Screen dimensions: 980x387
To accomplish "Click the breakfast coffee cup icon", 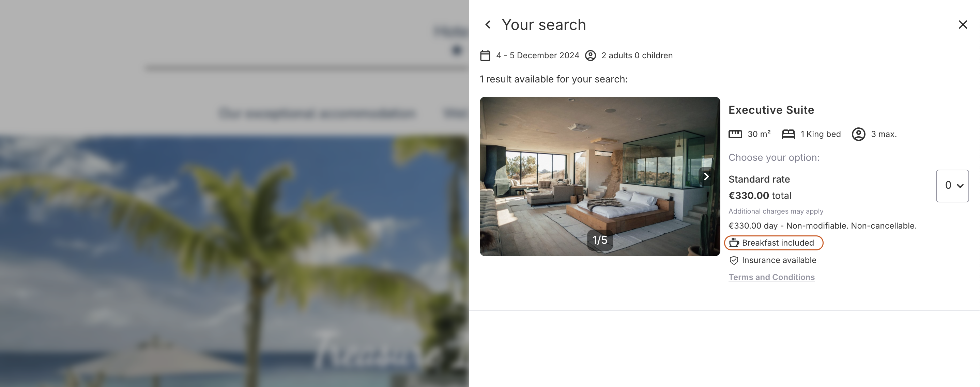I will [734, 243].
